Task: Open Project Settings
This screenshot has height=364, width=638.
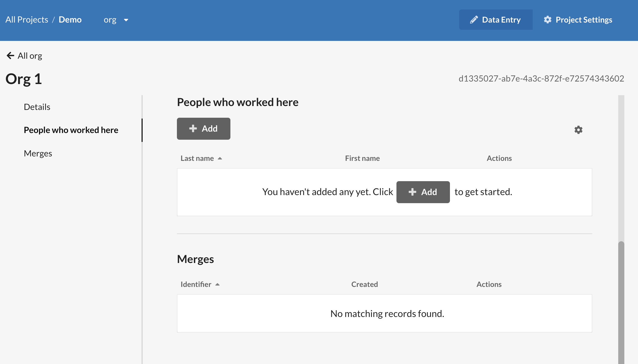Action: (x=578, y=19)
